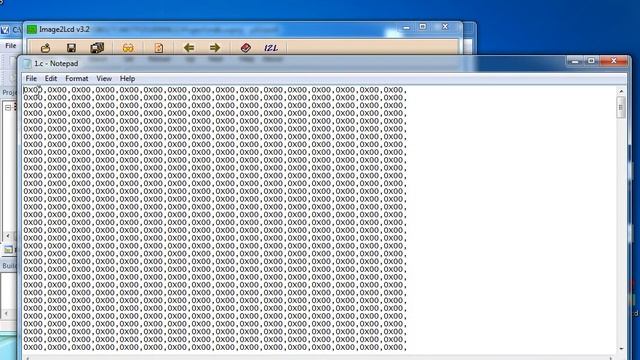The height and width of the screenshot is (360, 640).
Task: Open the File menu in Notepad
Action: click(x=31, y=78)
